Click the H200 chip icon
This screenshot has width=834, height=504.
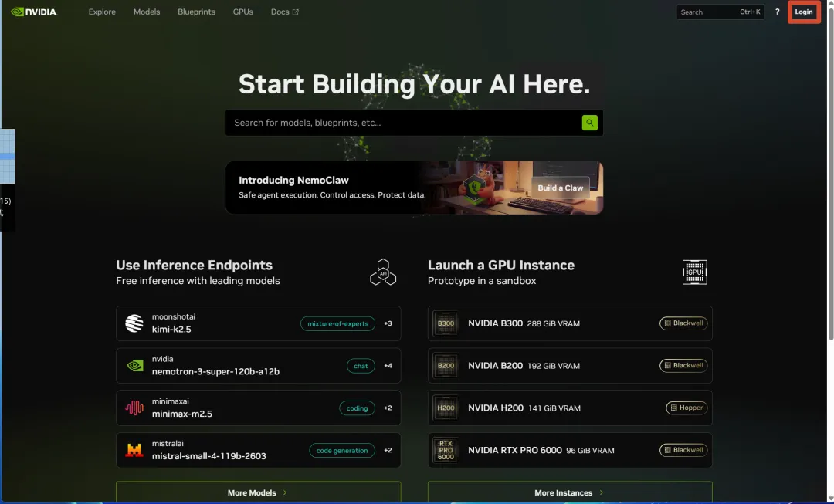[x=446, y=408]
